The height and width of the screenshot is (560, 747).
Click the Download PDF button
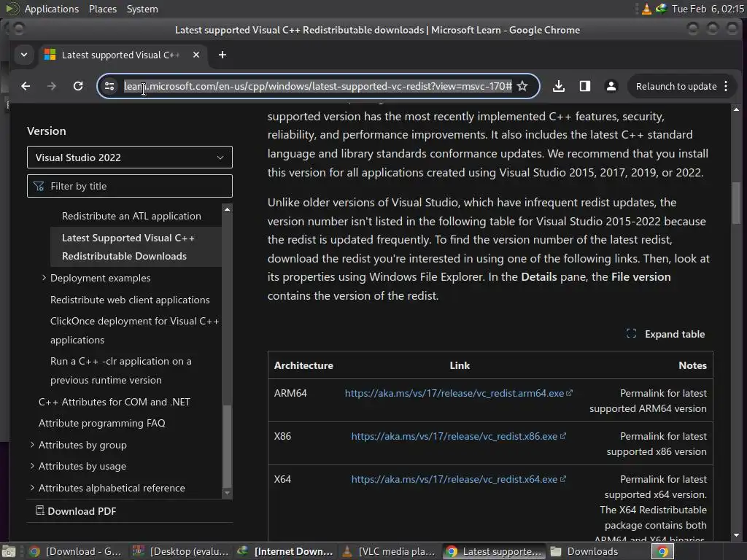pyautogui.click(x=76, y=511)
